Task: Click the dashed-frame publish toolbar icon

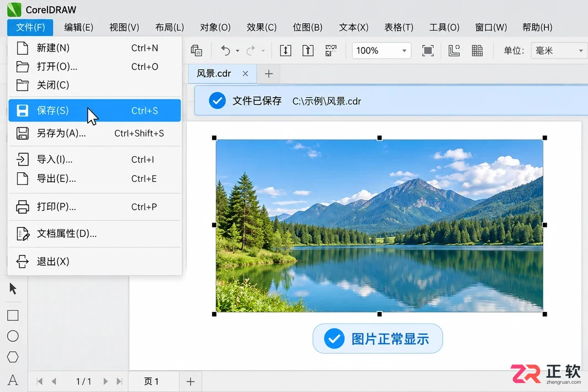Action: pyautogui.click(x=331, y=50)
